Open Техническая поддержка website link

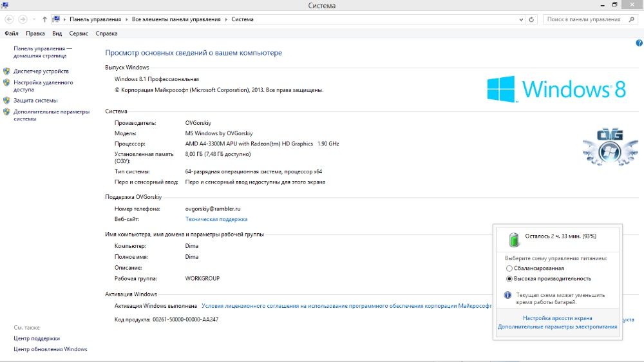pyautogui.click(x=216, y=219)
